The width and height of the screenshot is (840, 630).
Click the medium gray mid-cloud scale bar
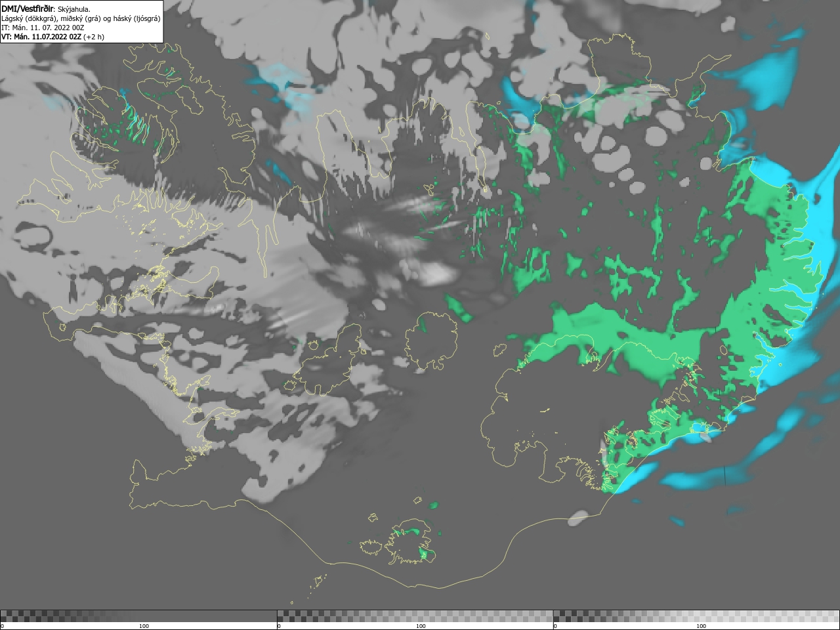415,616
